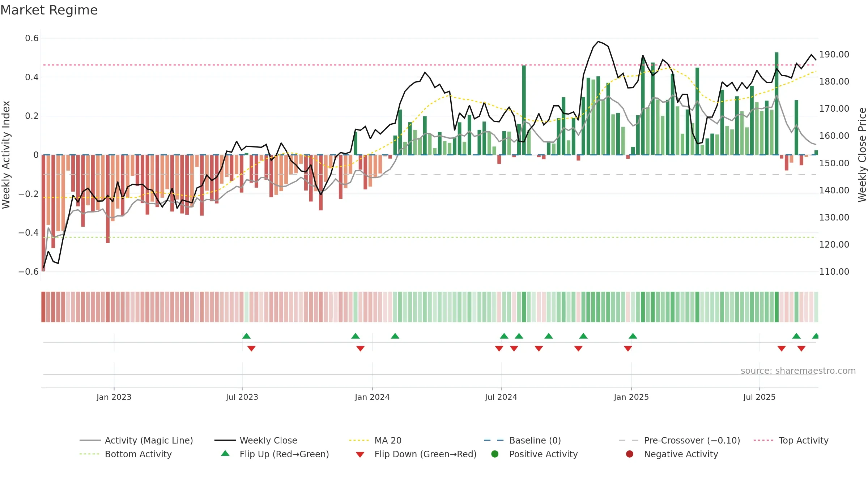Click the source: sharemaestro.com caption
868x488 pixels.
click(x=798, y=371)
